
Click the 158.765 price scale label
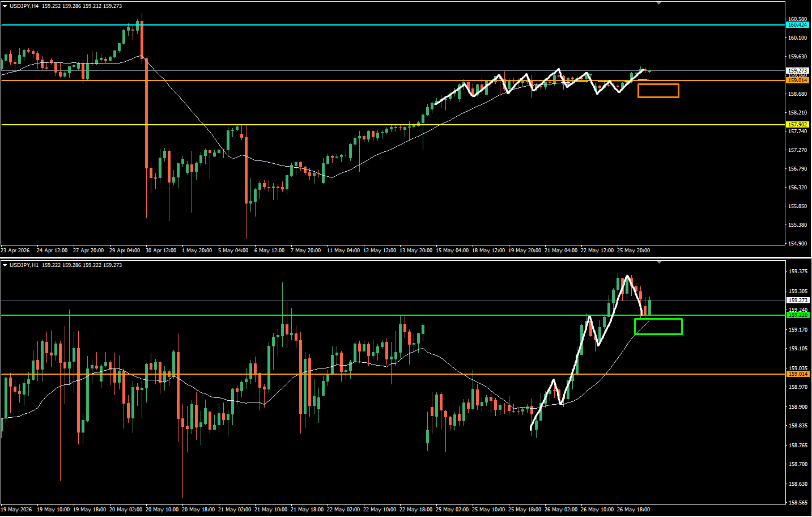pyautogui.click(x=797, y=446)
